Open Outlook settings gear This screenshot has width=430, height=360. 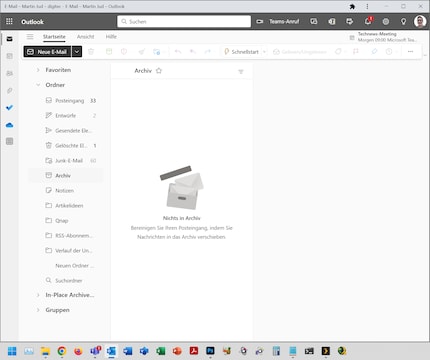(386, 21)
